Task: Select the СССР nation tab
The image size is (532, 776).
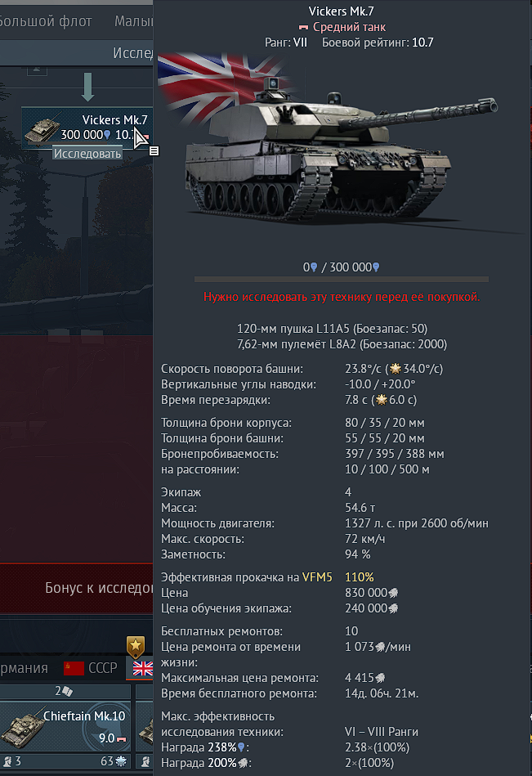Action: (102, 668)
